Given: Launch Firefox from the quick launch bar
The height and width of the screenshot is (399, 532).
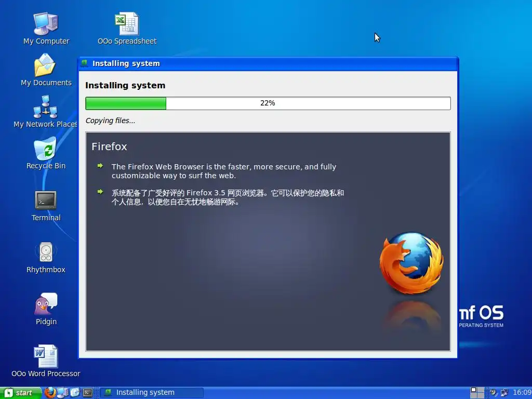Looking at the screenshot, I should 50,393.
